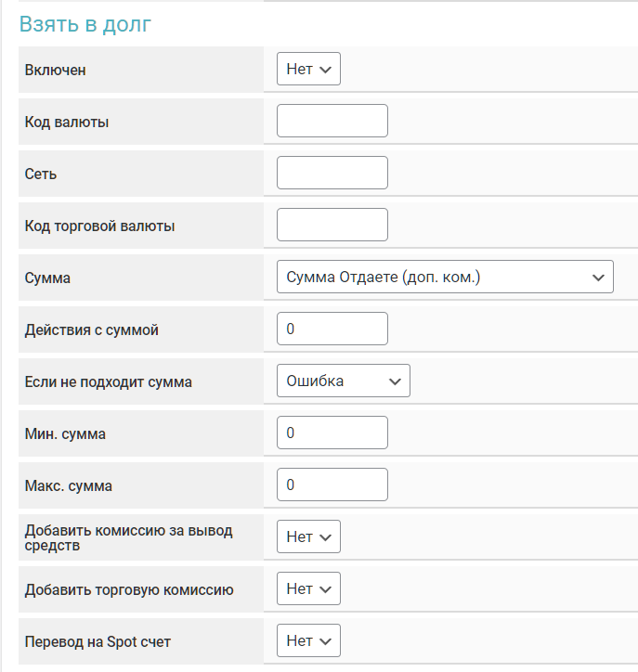
Task: Open the "Включен" dropdown
Action: click(308, 70)
